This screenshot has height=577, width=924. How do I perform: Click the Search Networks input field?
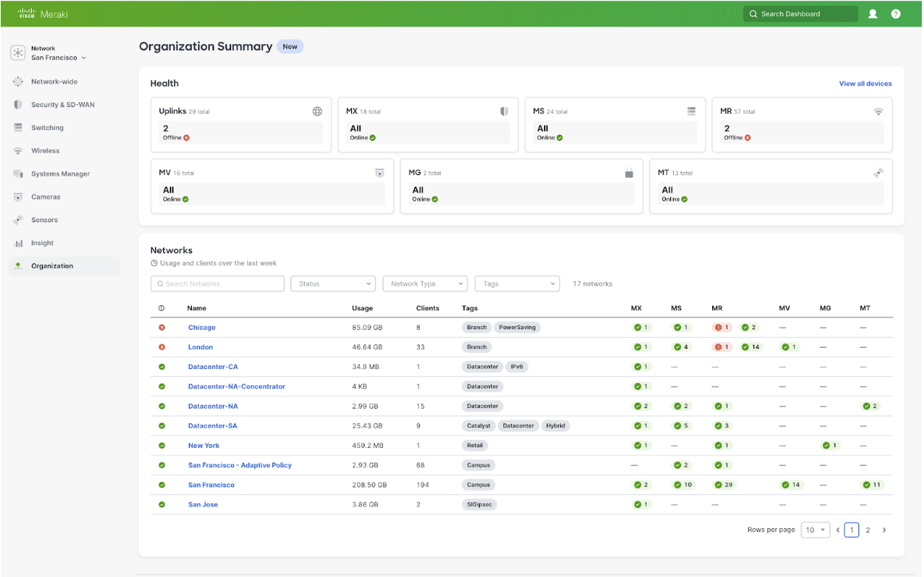pyautogui.click(x=218, y=284)
